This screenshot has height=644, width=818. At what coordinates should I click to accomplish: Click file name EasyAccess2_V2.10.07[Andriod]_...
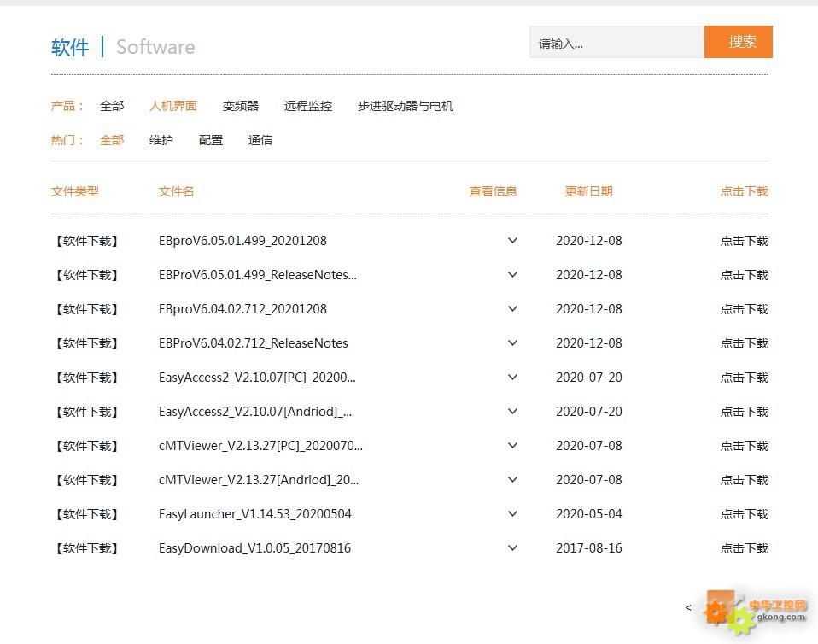tap(255, 411)
